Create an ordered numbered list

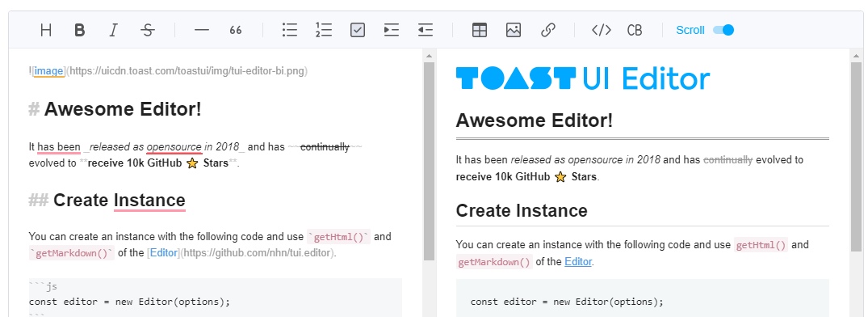pos(324,30)
